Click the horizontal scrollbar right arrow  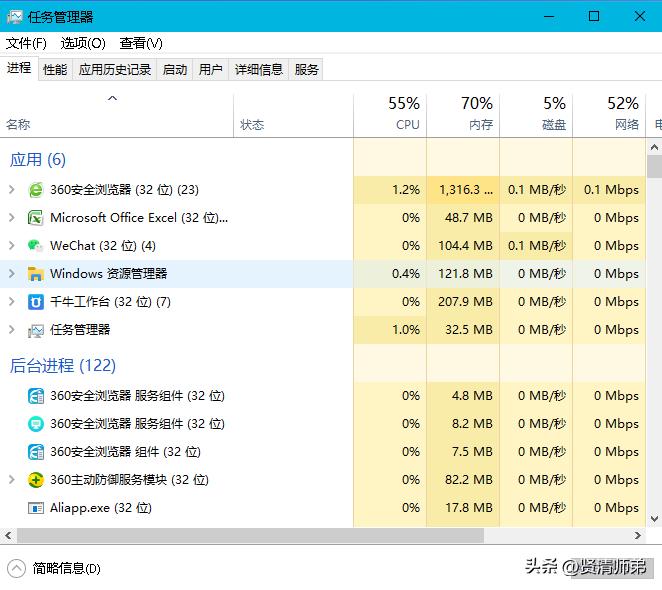[x=638, y=536]
